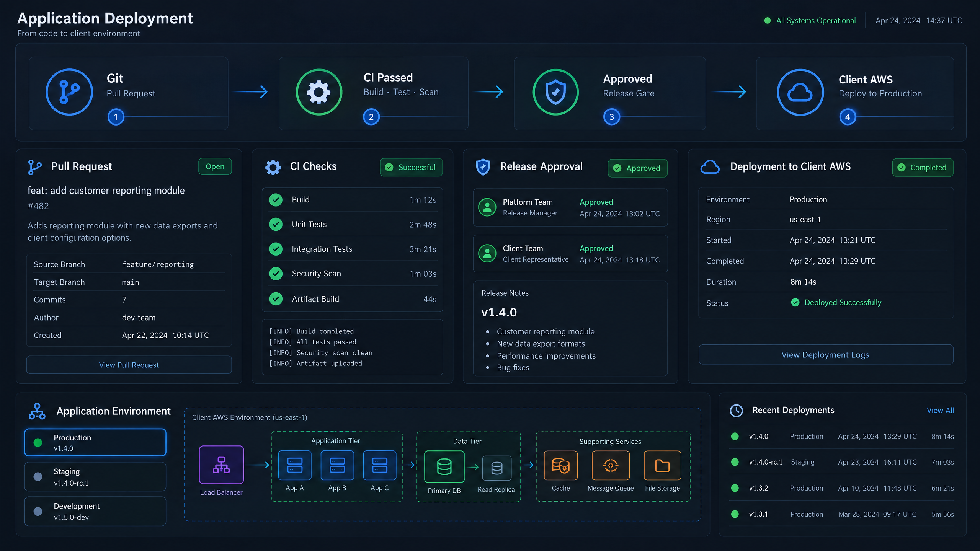Click the Successful CI status badge
980x551 pixels.
[x=411, y=167]
